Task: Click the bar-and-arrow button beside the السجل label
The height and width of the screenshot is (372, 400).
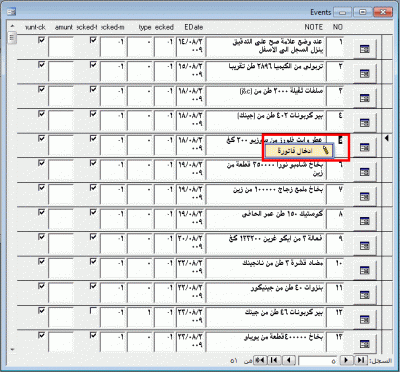Action: (x=361, y=360)
